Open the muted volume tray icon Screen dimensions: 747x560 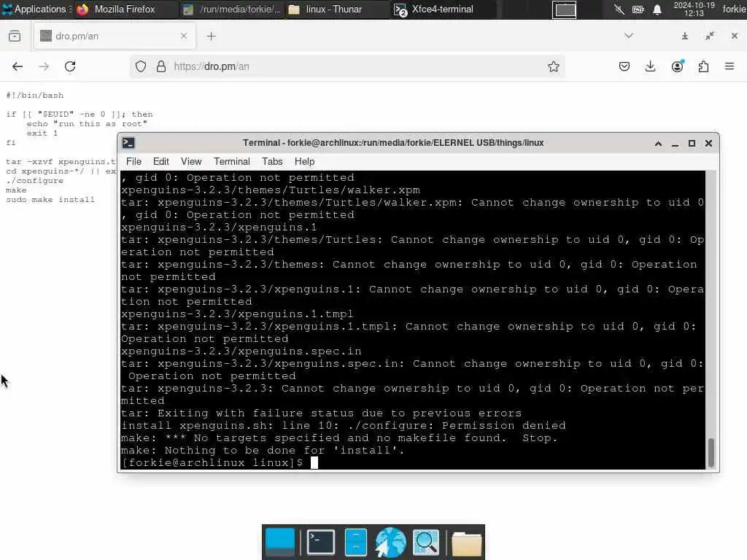pos(619,9)
